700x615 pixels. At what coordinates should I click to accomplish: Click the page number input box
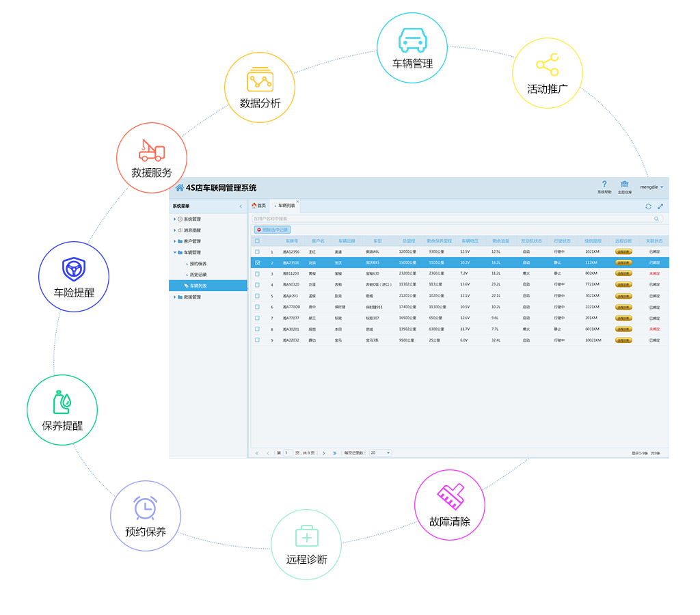click(288, 453)
